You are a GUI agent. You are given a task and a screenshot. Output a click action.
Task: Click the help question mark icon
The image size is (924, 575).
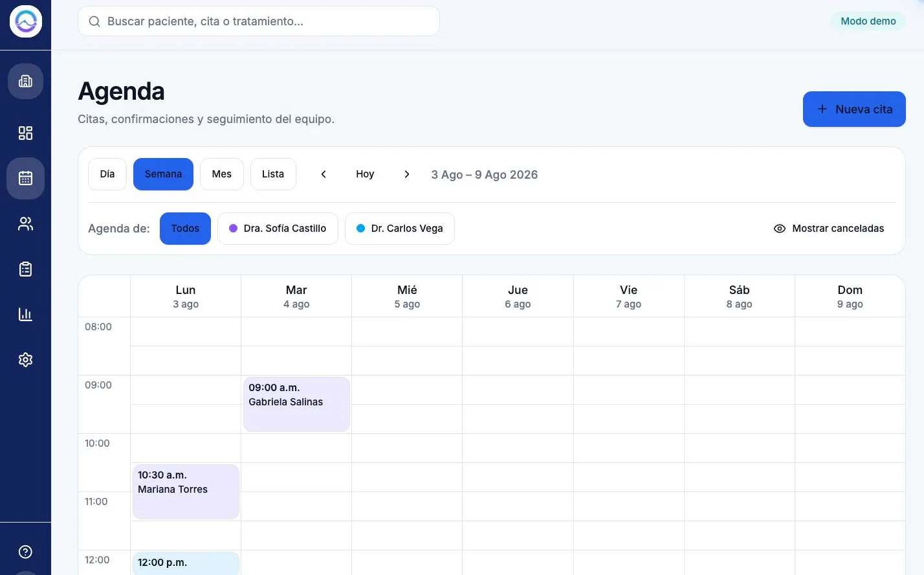click(25, 552)
